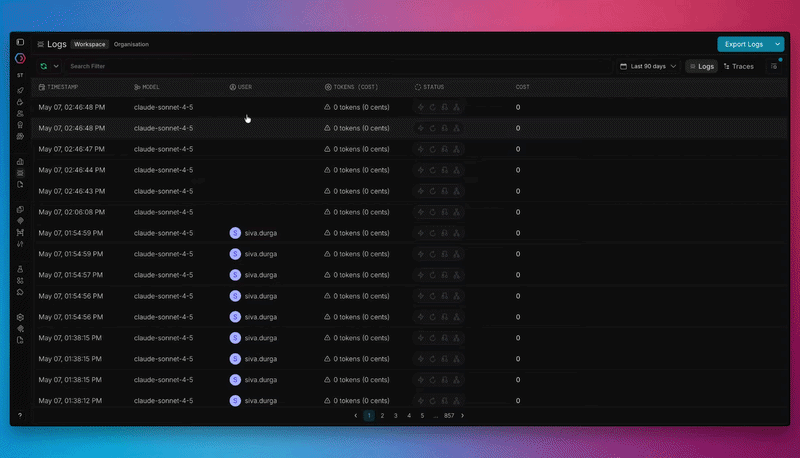
Task: Open the bar chart analytics icon
Action: click(x=20, y=162)
